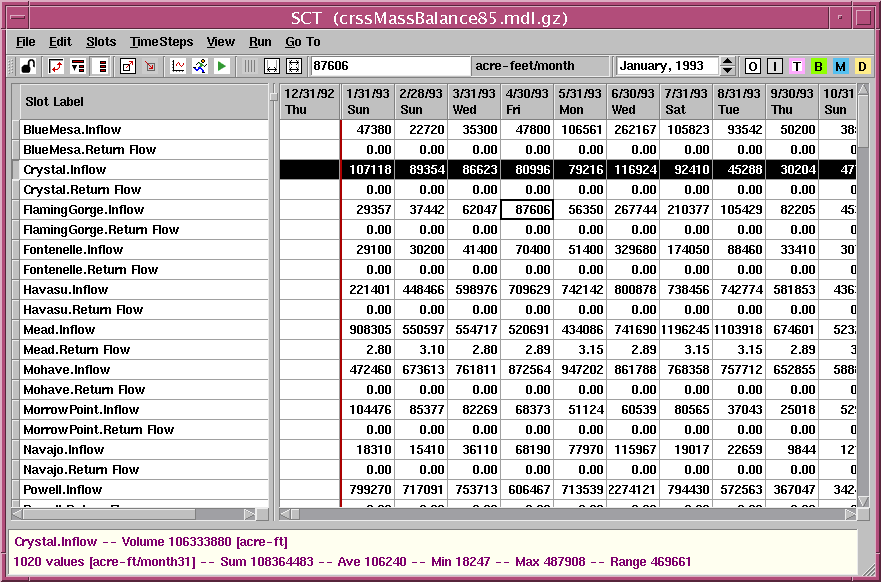Click the 9/30/93 Thu column header
The height and width of the screenshot is (582, 881).
(x=792, y=102)
